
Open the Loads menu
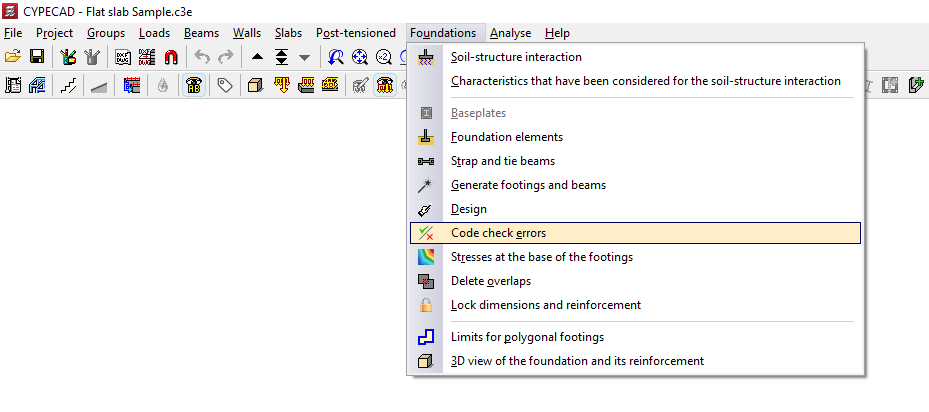(x=155, y=33)
